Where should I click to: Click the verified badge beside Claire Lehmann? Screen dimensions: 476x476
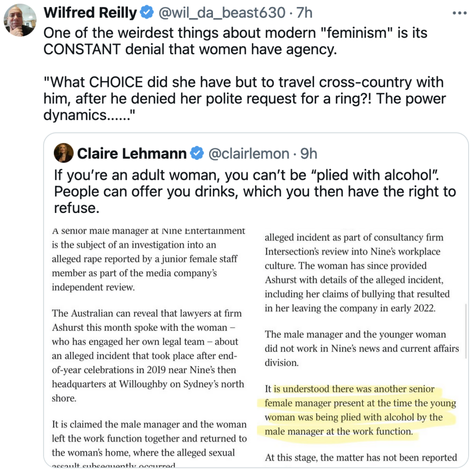coord(197,153)
